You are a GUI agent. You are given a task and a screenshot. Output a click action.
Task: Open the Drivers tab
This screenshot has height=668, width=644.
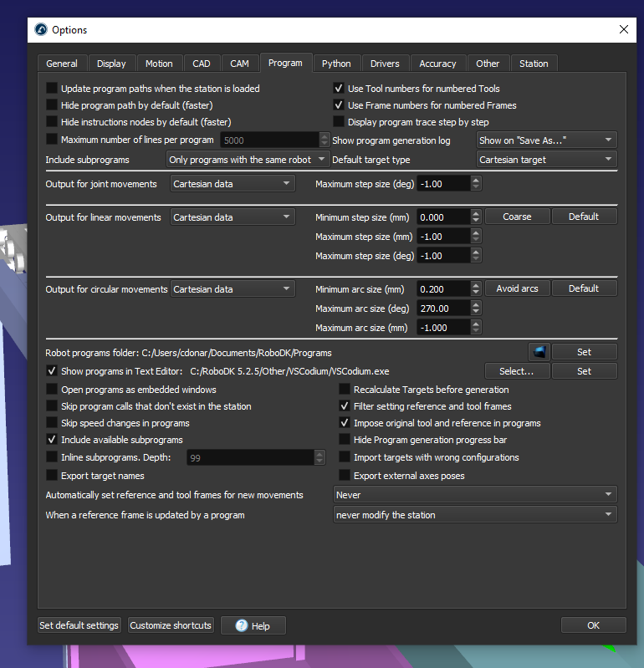pyautogui.click(x=385, y=64)
